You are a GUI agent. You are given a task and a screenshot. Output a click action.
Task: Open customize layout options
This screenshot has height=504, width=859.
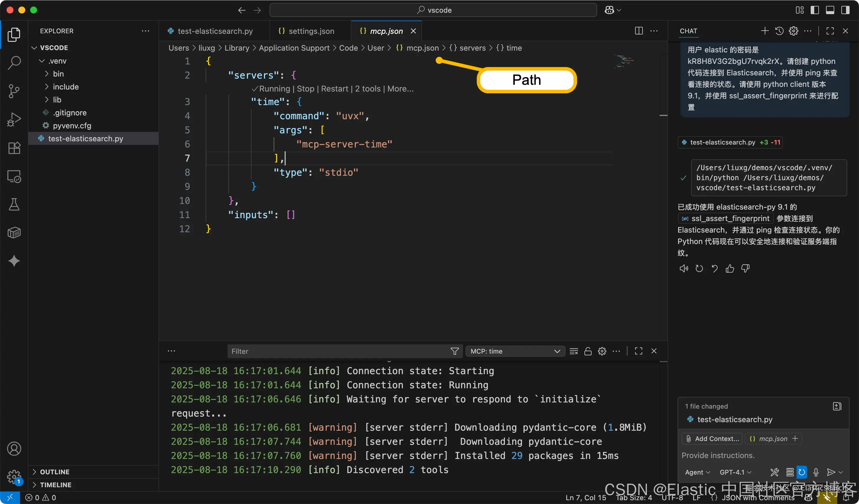tap(799, 10)
